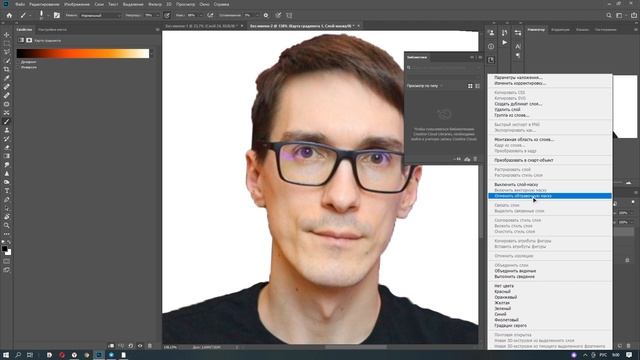Toggle clip-to-layer icon in Properties panel
This screenshot has width=640, height=360.
(111, 346)
